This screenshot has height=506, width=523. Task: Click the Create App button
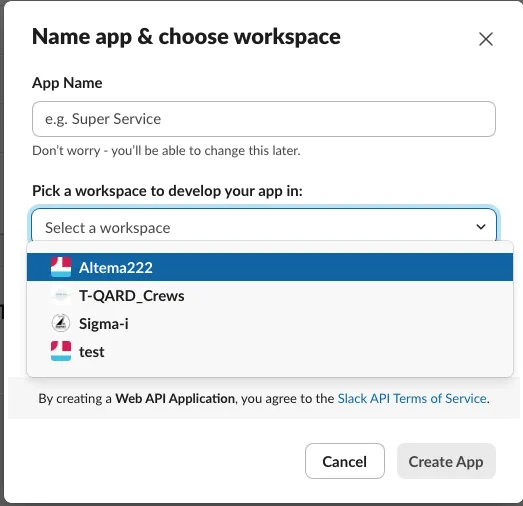pos(446,461)
